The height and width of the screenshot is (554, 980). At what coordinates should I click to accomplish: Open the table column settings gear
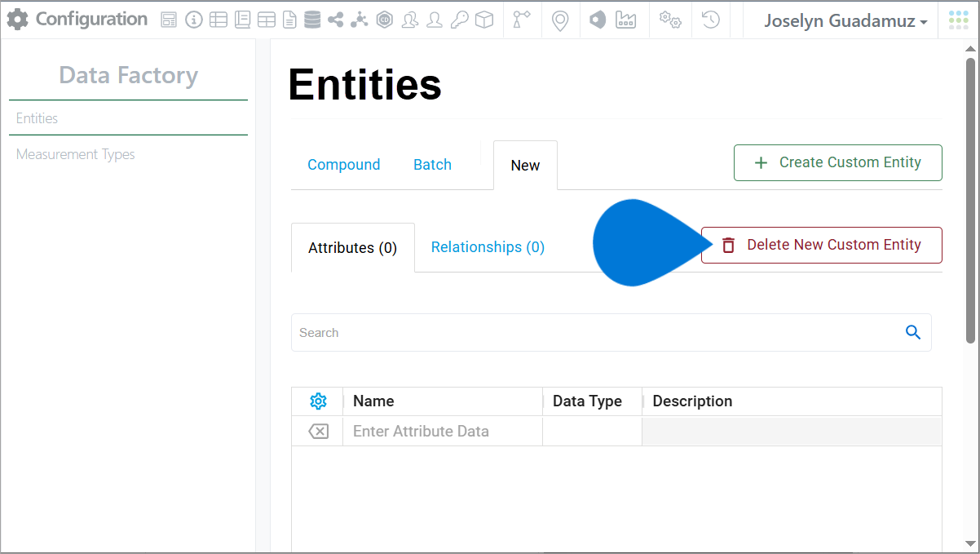click(x=318, y=401)
